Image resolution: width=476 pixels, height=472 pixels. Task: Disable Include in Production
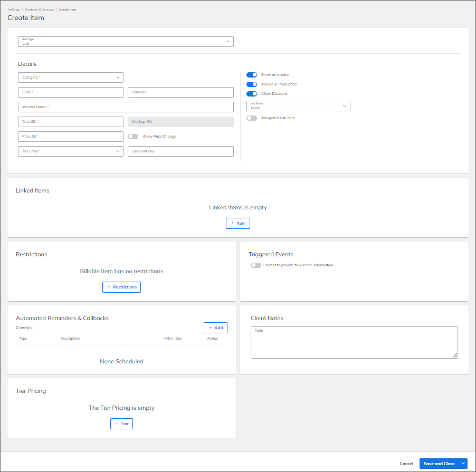pyautogui.click(x=252, y=84)
